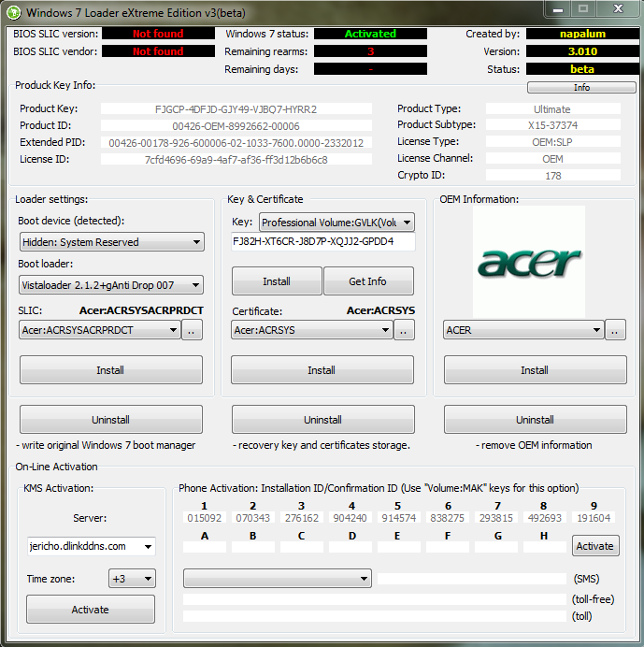Image resolution: width=644 pixels, height=647 pixels.
Task: Click Uninstall to write original boot manager
Action: [111, 420]
